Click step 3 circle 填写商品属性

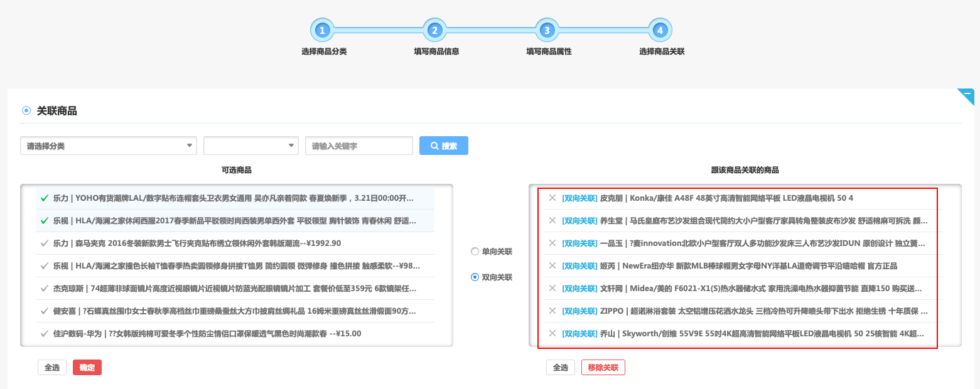tap(547, 29)
